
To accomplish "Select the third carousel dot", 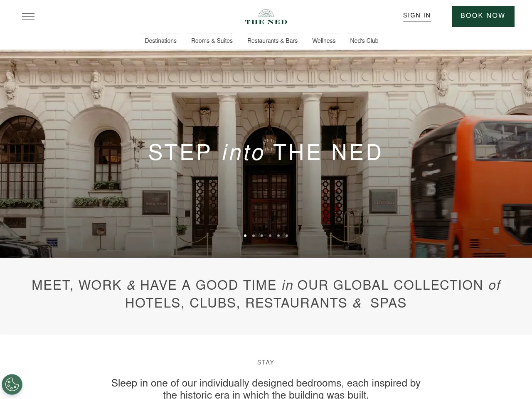I will pos(262,236).
